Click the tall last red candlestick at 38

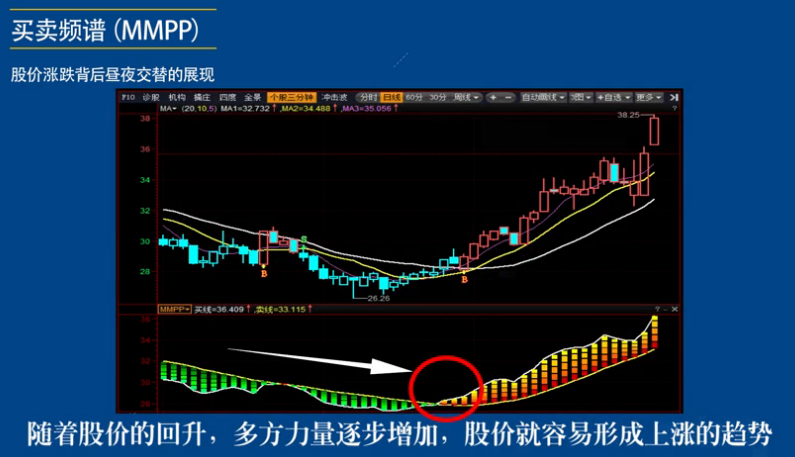(x=654, y=131)
